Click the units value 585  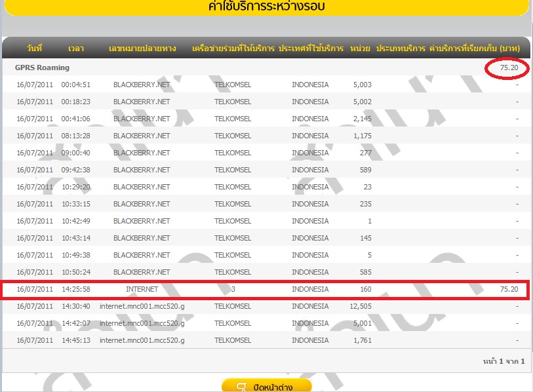[x=366, y=272]
